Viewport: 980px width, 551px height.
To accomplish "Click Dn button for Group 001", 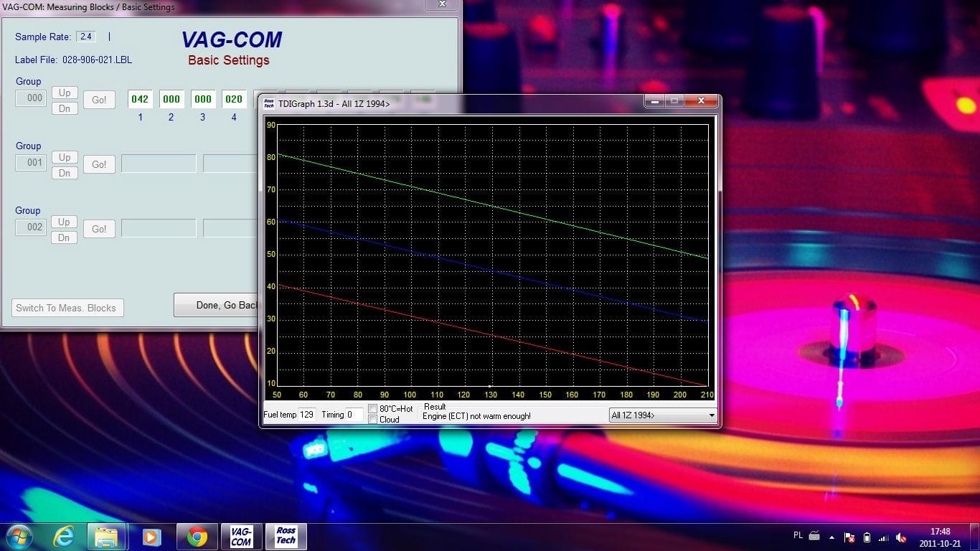I will point(65,173).
